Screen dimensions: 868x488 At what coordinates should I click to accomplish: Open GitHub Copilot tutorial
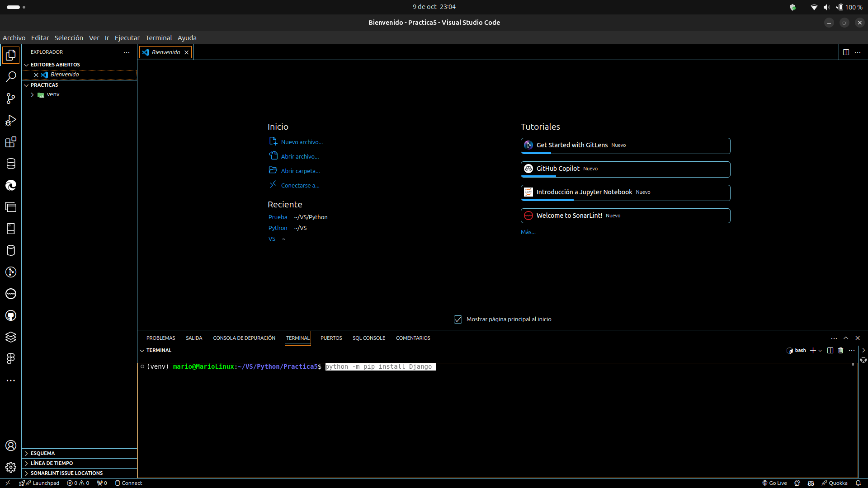pos(625,169)
